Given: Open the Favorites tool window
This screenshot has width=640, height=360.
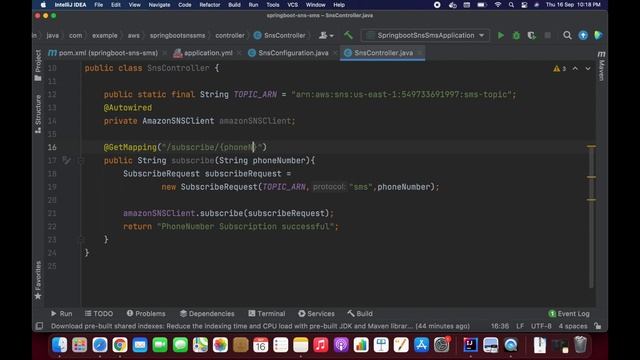Looking at the screenshot, I should click(x=38, y=280).
